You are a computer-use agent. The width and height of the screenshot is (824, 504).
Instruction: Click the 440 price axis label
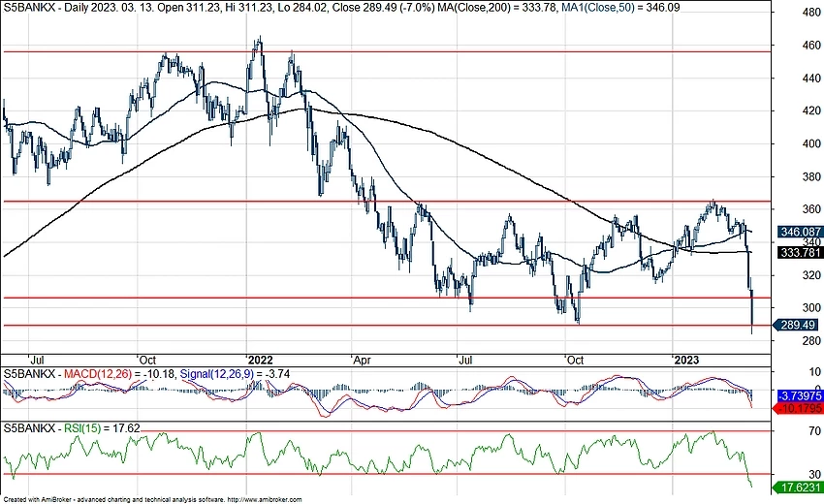click(x=811, y=78)
